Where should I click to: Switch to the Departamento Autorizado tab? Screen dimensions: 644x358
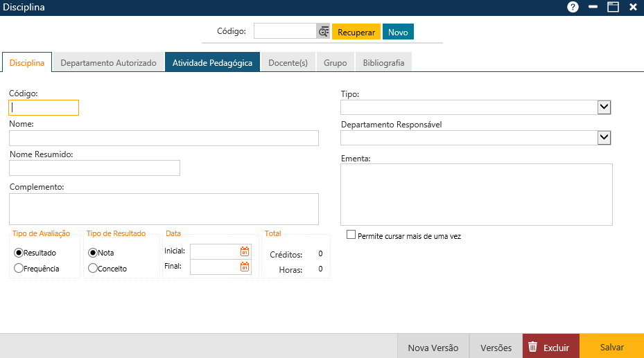(x=108, y=62)
